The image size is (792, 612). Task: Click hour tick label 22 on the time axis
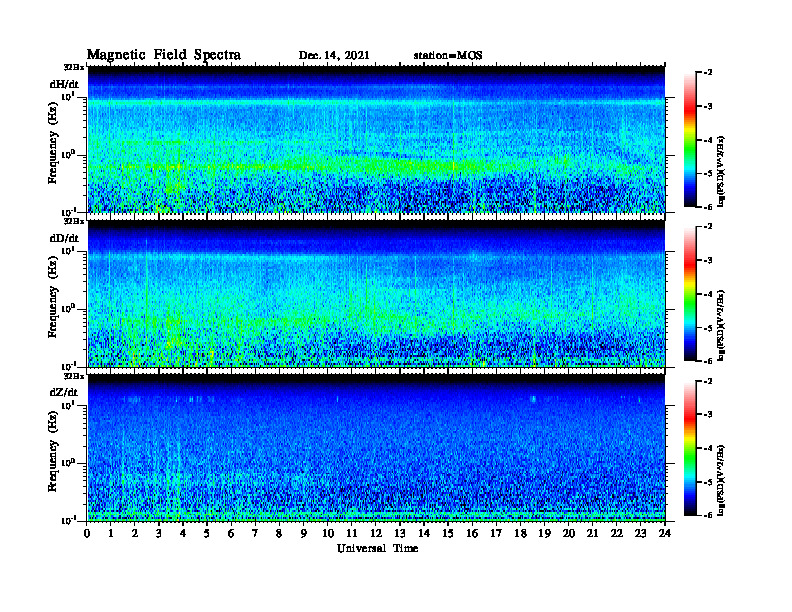(x=616, y=534)
